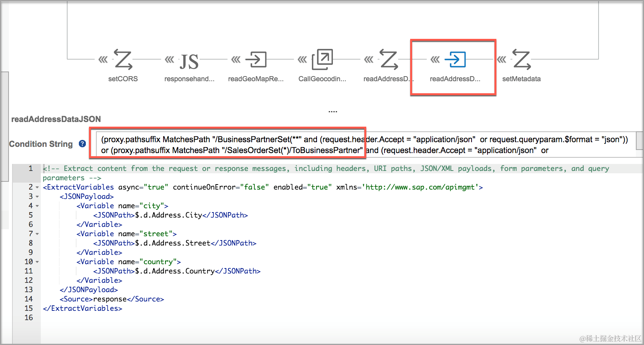
Task: Click line number 16 in the gutter
Action: [29, 318]
